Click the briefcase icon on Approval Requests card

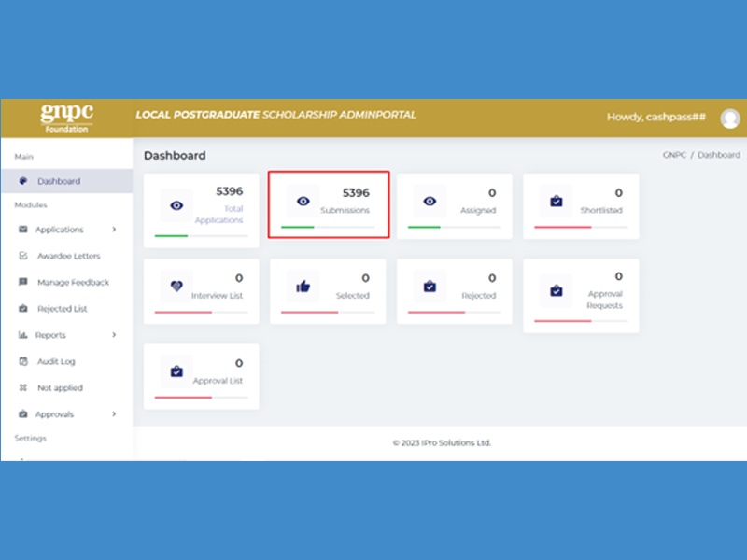557,290
